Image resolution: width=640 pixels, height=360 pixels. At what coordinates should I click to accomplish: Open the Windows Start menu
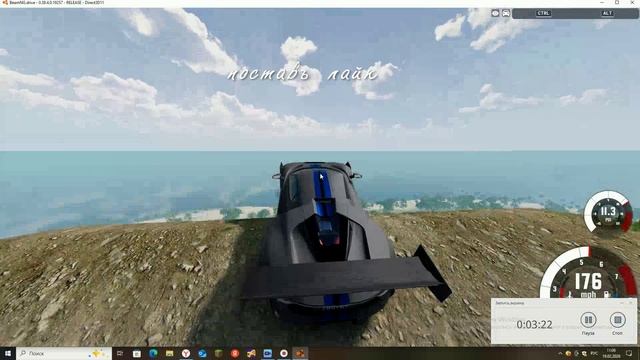8,353
